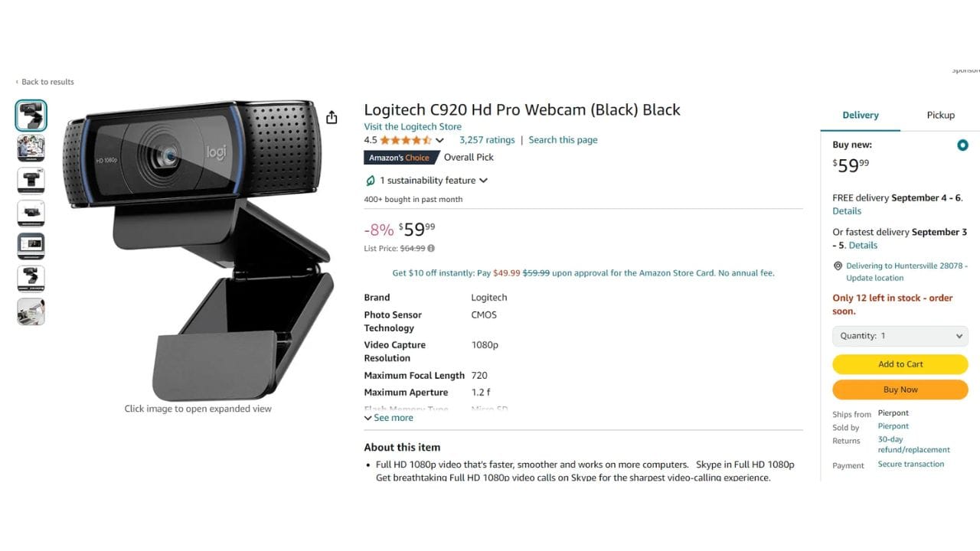This screenshot has height=551, width=980.
Task: Select the Buy new radio button
Action: tap(962, 145)
